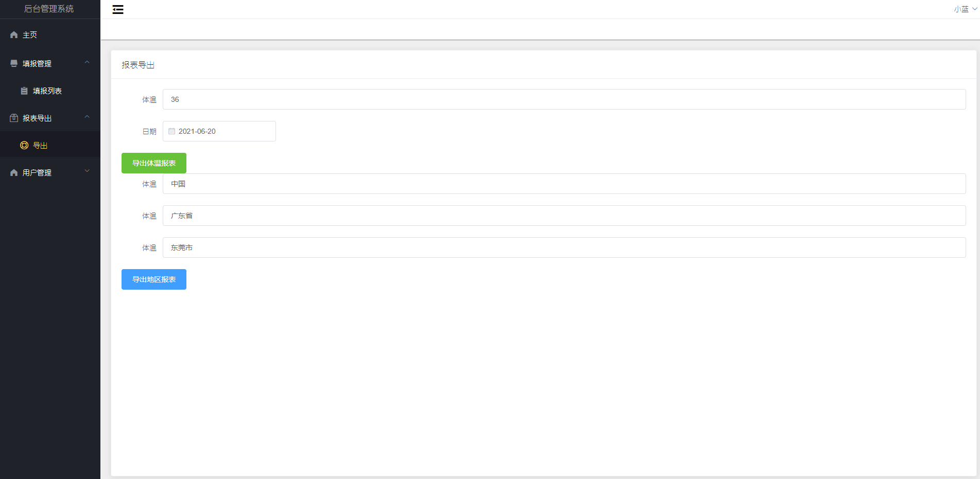Open the 小蓝 user dropdown
Viewport: 980px width, 479px height.
tap(965, 9)
